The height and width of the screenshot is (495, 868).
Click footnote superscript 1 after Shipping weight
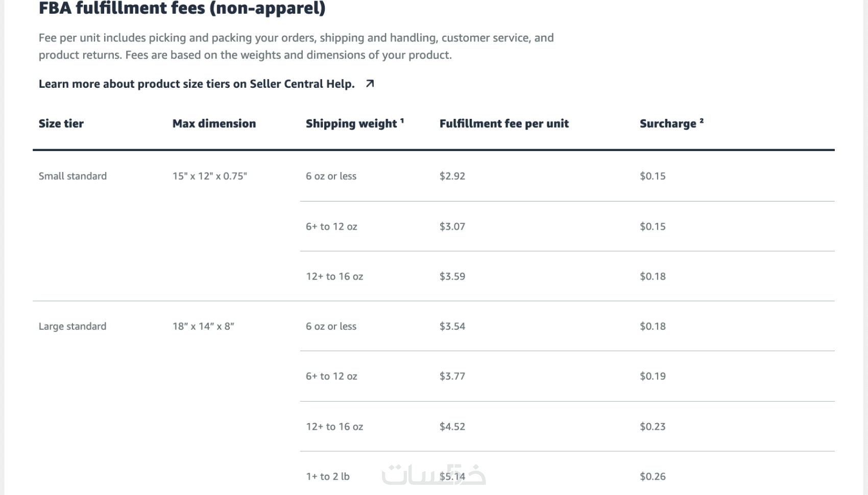click(x=402, y=121)
